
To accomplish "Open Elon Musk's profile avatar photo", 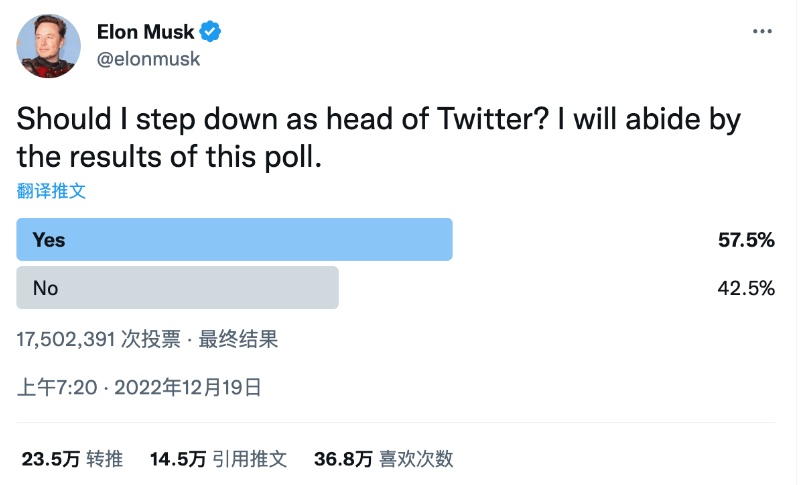I will pyautogui.click(x=48, y=46).
